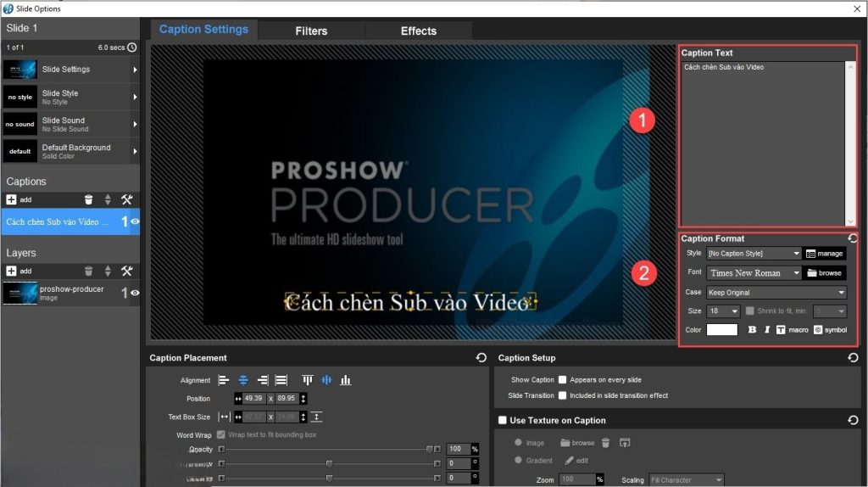The height and width of the screenshot is (487, 868).
Task: Select Gradient texture radio button
Action: 518,460
